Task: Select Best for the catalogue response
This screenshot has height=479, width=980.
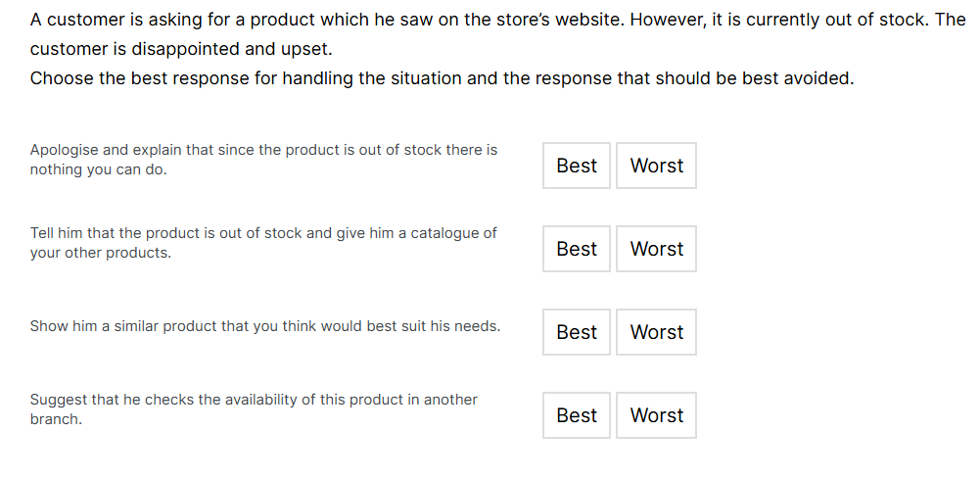Action: coord(577,249)
